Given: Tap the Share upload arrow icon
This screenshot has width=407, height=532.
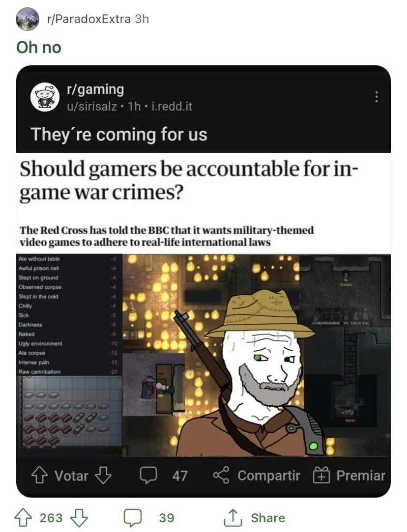Looking at the screenshot, I should click(233, 517).
